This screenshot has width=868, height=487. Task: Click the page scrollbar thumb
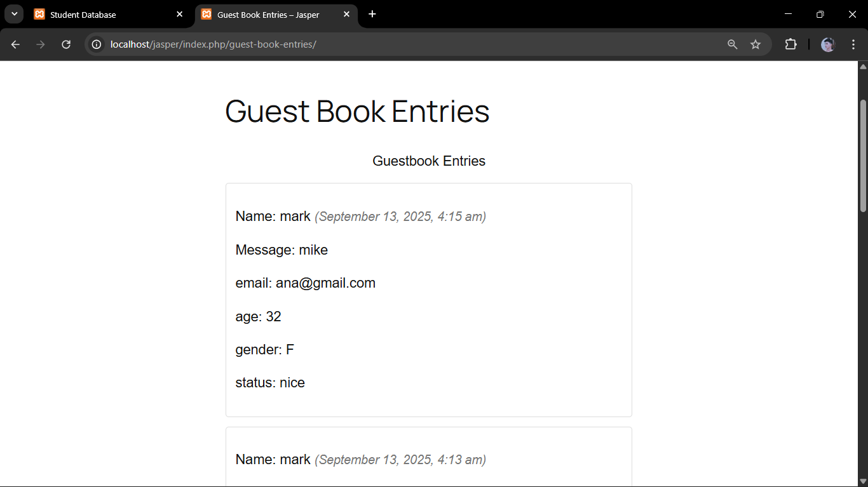tap(863, 156)
